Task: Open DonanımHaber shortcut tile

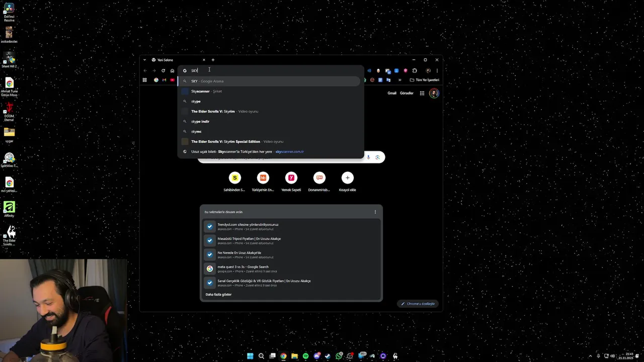Action: tap(319, 182)
